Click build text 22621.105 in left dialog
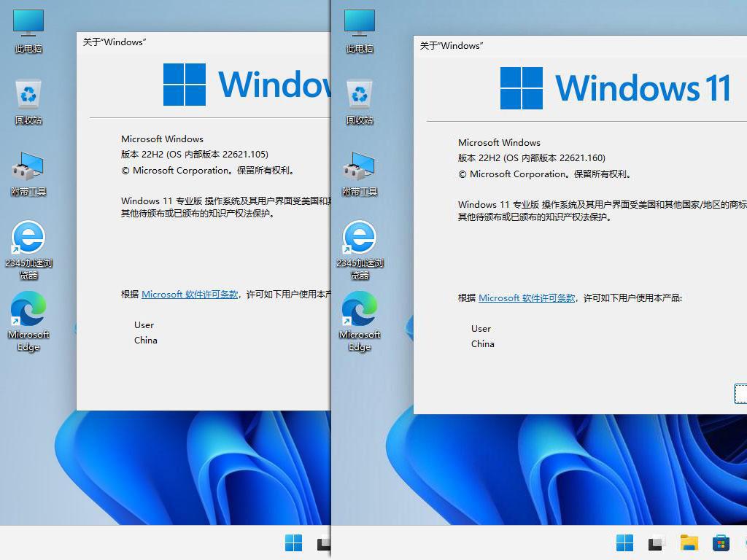 click(x=245, y=155)
